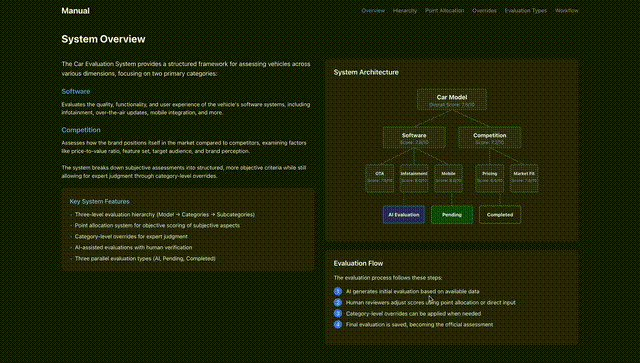Click the System Overview title
This screenshot has width=640, height=363.
tap(103, 39)
